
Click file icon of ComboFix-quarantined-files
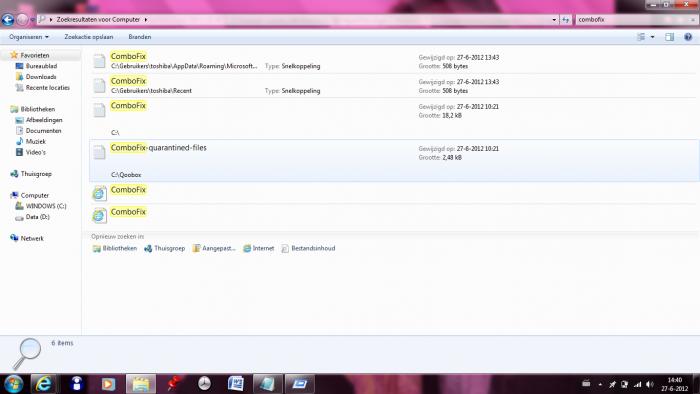pos(99,152)
